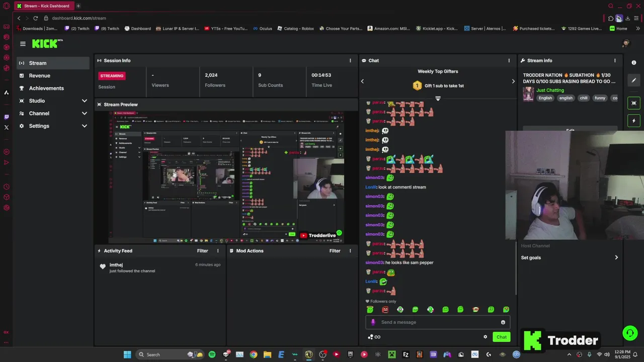Collapse the Weekly Top Gifters banner handle

tap(438, 99)
